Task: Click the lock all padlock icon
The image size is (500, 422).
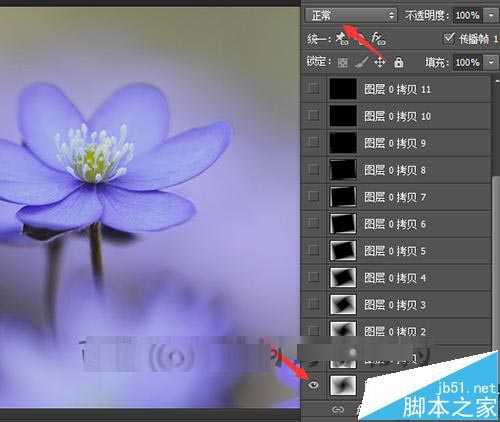Action: [398, 62]
